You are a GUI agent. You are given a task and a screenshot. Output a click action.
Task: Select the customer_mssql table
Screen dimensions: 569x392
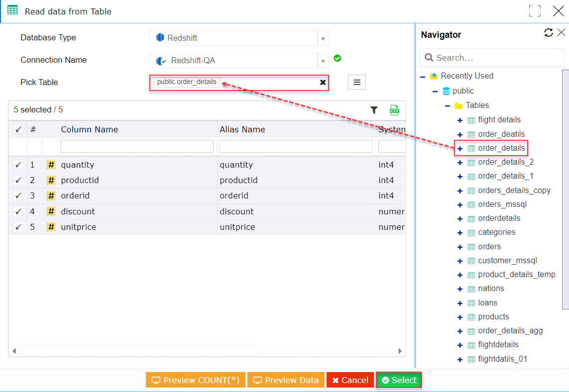coord(507,260)
